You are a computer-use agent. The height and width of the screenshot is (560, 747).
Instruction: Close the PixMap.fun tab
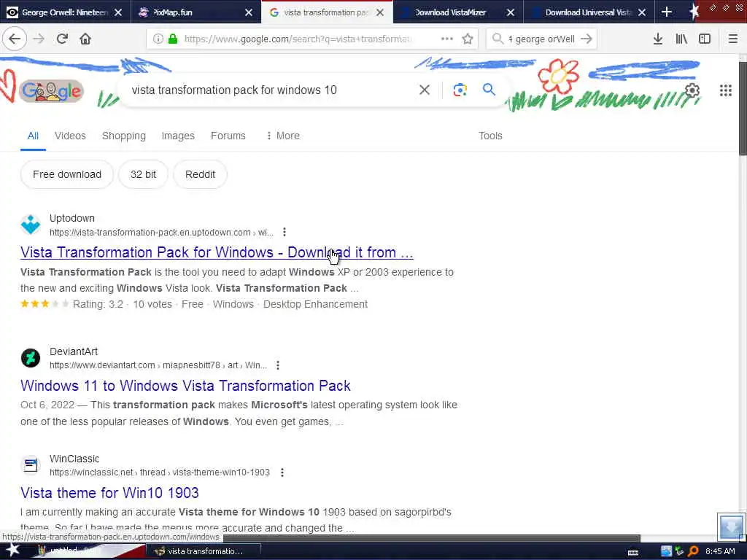[248, 12]
